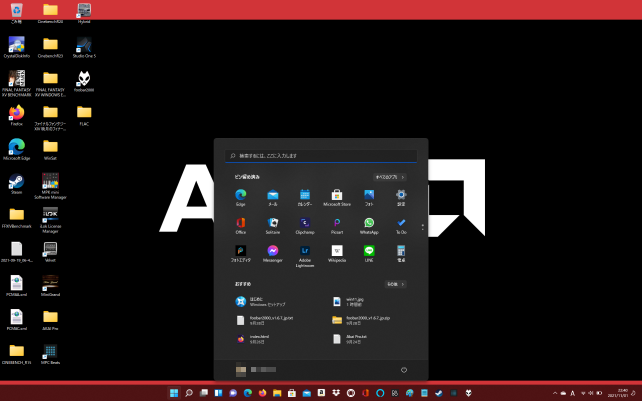Image resolution: width=642 pixels, height=401 pixels.
Task: Select MPK mini Software Manager shortcut
Action: point(50,186)
